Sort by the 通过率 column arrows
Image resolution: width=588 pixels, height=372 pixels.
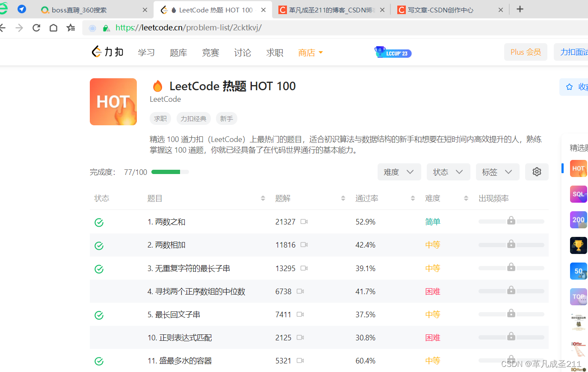point(413,198)
